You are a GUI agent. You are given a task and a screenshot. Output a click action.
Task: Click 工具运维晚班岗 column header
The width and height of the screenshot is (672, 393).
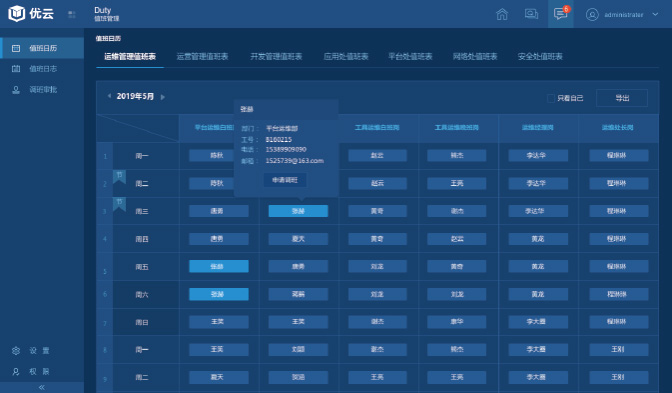tap(457, 128)
